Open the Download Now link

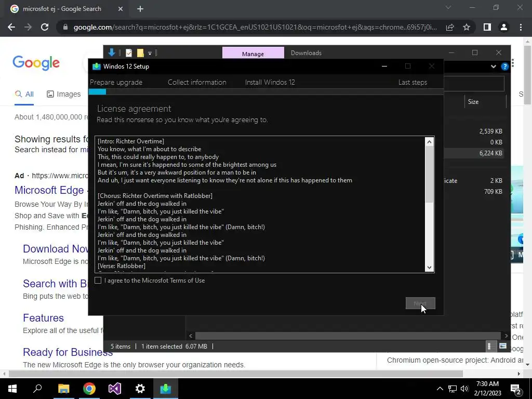56,249
